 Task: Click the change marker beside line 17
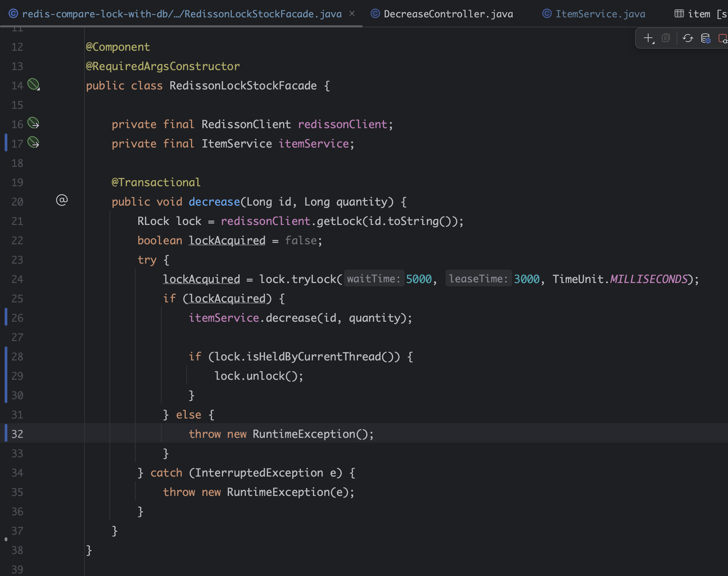pyautogui.click(x=6, y=142)
